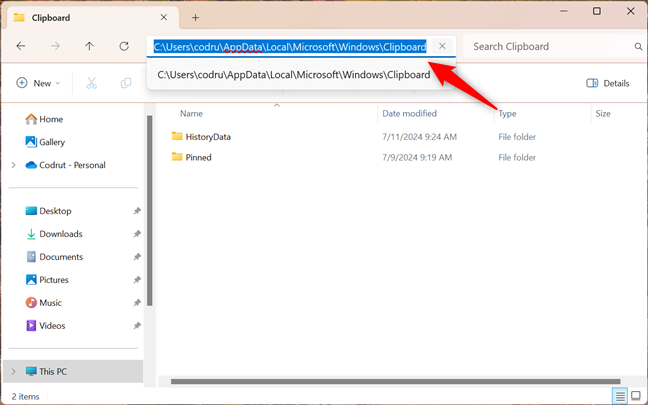Click the highlighted path in address bar
The height and width of the screenshot is (405, 648).
click(290, 47)
